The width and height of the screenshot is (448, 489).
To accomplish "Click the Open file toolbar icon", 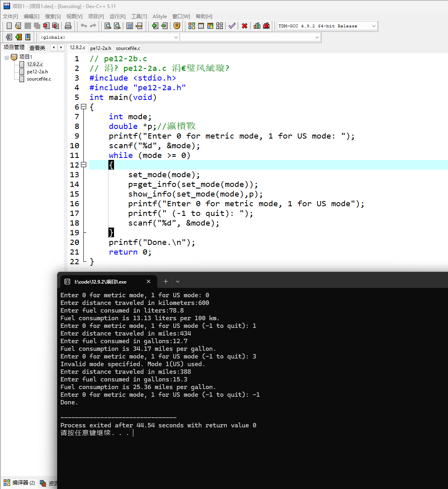I will click(18, 26).
